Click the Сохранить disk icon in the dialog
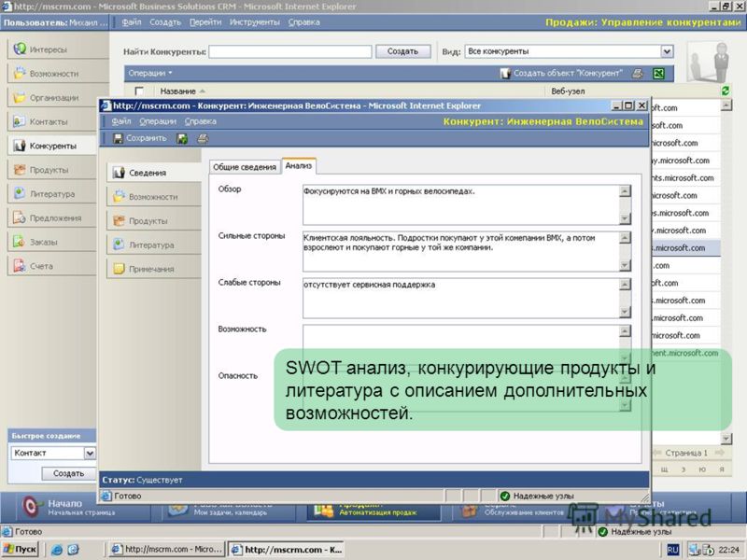Viewport: 747px width, 560px height. 118,138
